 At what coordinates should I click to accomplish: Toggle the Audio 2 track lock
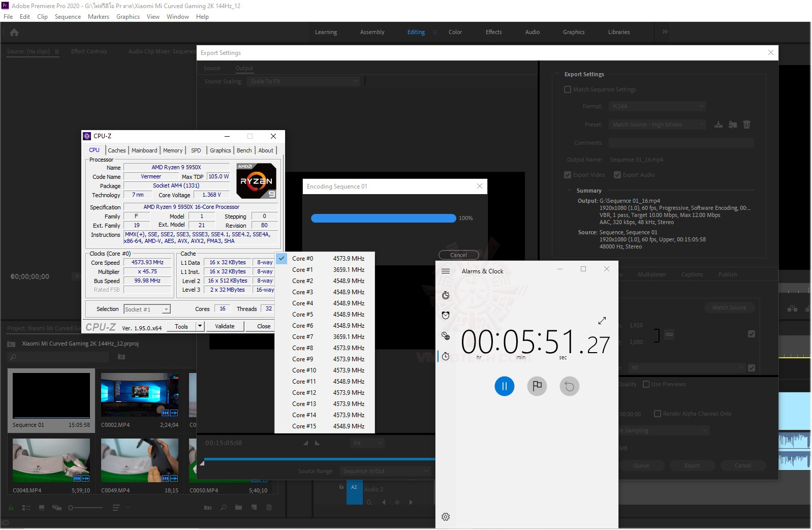341,487
